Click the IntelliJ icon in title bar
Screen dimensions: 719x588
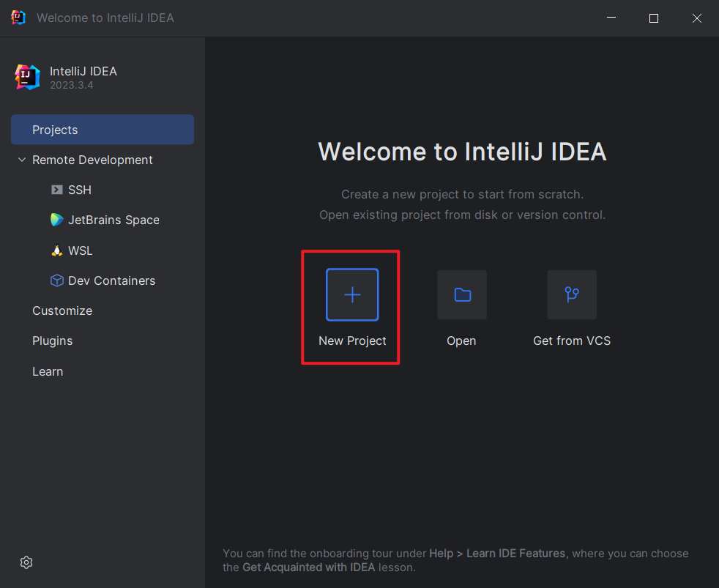(18, 18)
